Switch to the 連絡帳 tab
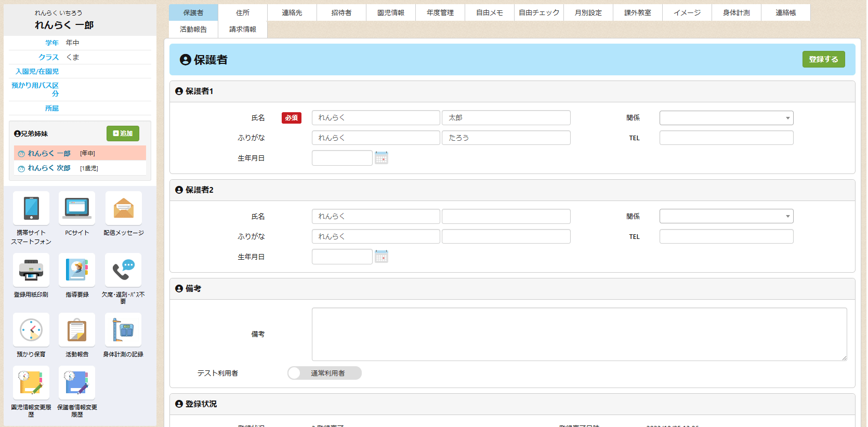This screenshot has width=868, height=427. [x=786, y=12]
